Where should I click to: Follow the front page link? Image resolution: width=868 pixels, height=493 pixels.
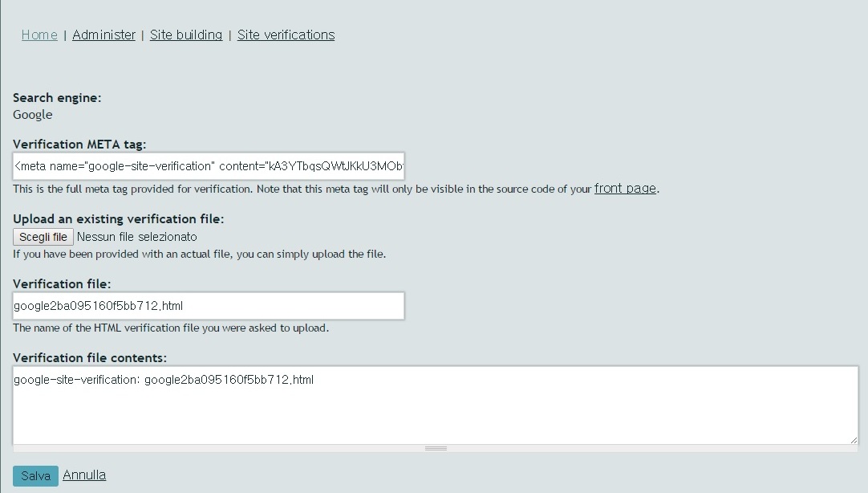(x=625, y=189)
